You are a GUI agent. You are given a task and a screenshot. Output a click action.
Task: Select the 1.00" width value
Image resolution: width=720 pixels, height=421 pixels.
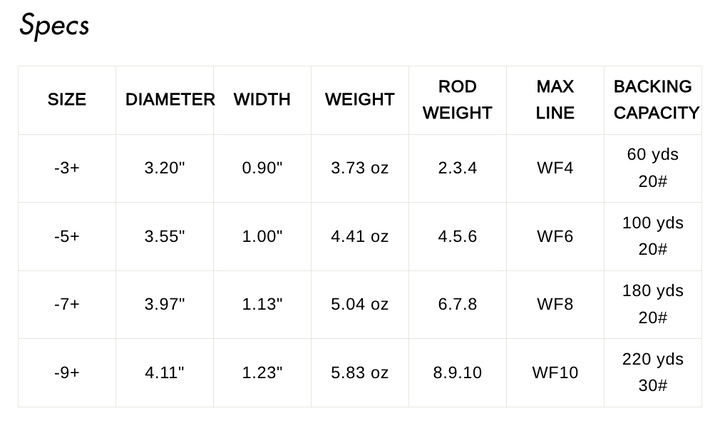pos(262,236)
